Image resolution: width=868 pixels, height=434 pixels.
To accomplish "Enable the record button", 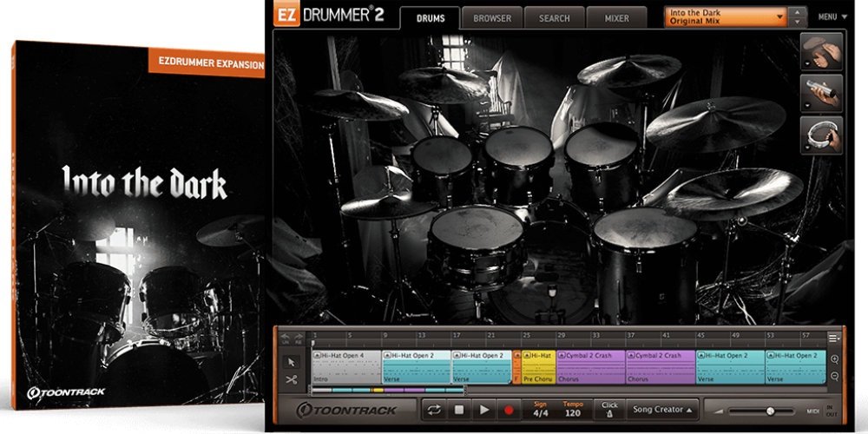I will click(508, 410).
